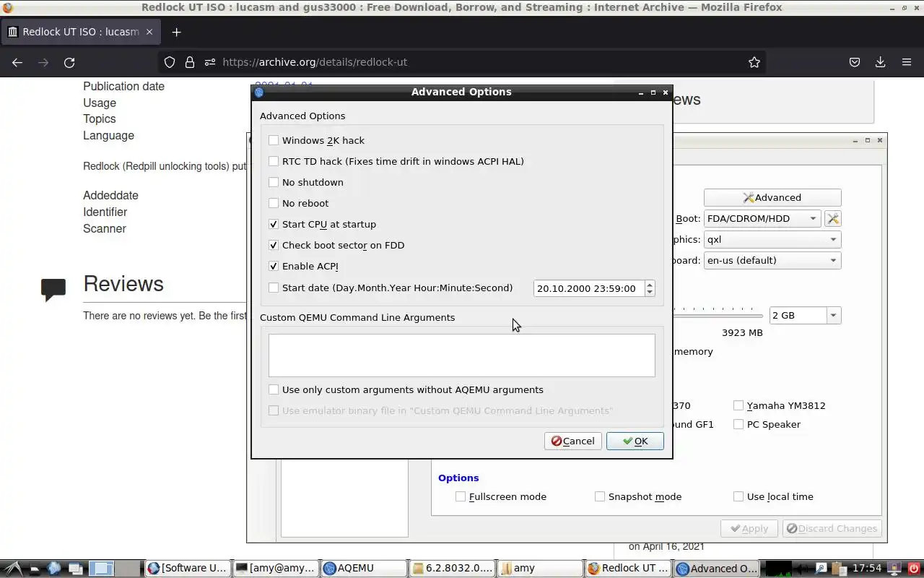This screenshot has height=578, width=924.
Task: Open the Pocket save icon
Action: tap(855, 62)
